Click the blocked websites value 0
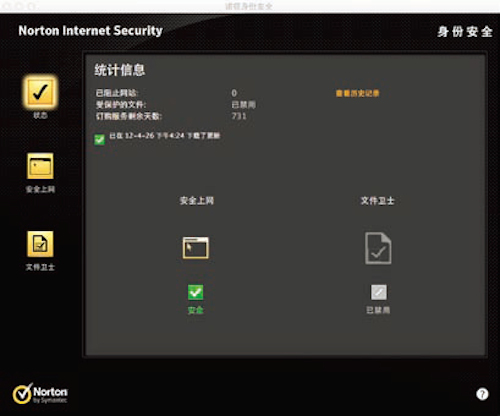This screenshot has height=416, width=500. [x=234, y=93]
